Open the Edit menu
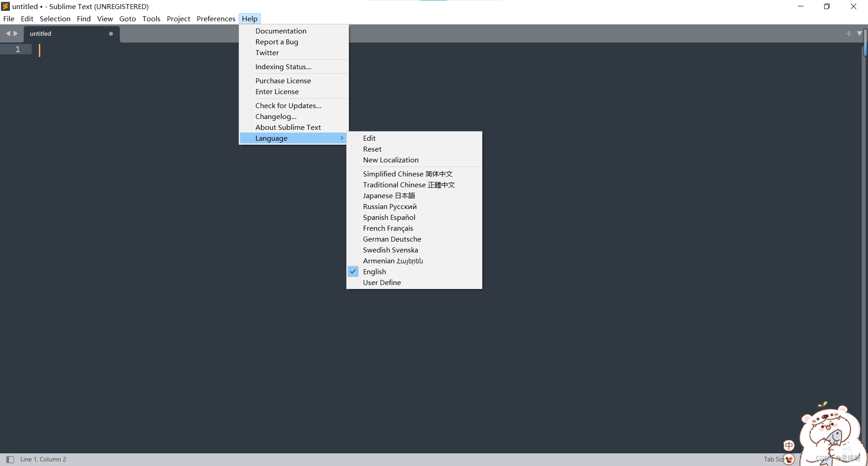 point(27,19)
